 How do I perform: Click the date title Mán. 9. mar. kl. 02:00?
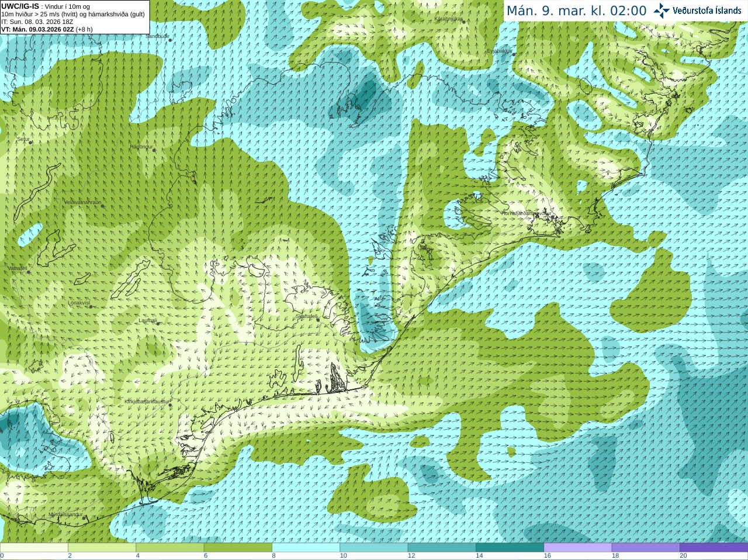click(x=577, y=11)
